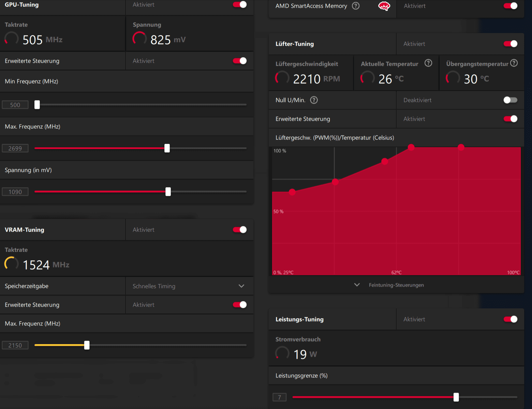Image resolution: width=532 pixels, height=409 pixels.
Task: Click the Leistungsgrenze value field showing 7
Action: 279,397
